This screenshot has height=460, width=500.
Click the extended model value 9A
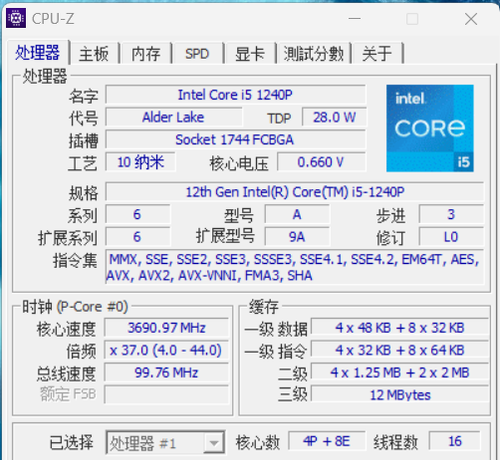coord(297,237)
